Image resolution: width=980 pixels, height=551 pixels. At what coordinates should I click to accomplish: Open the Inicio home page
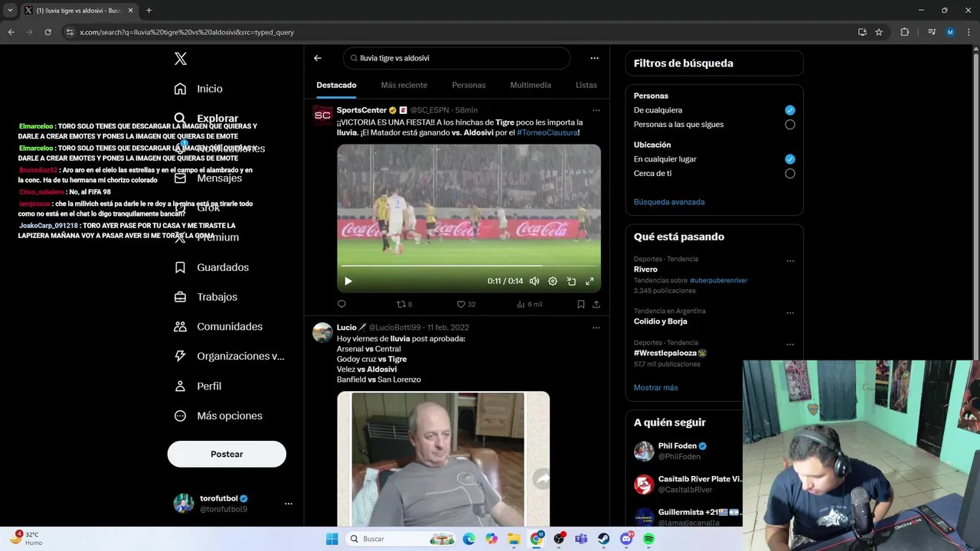198,89
